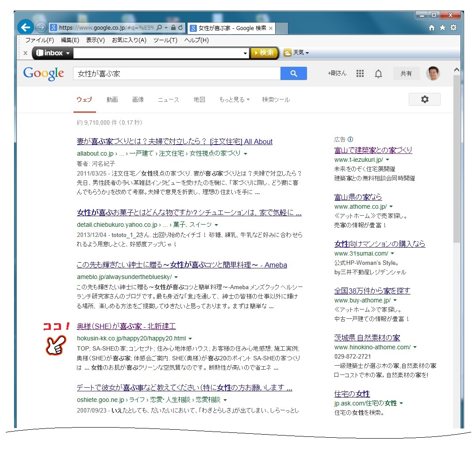
Task: Open 奥様(SHE)が喜ぶ家 - 北新建工 result
Action: point(126,326)
